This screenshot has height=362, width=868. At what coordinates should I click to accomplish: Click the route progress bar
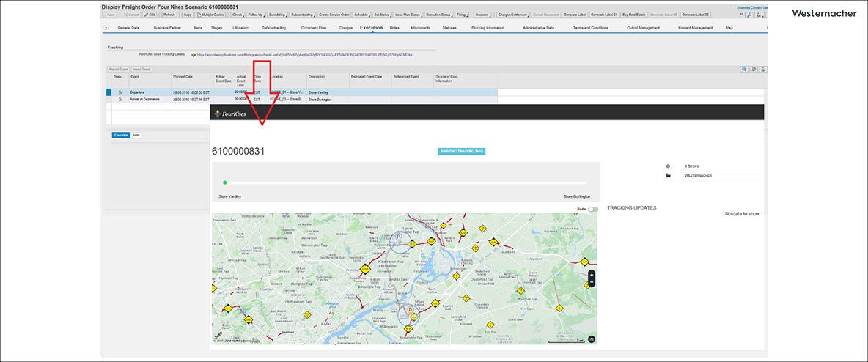[x=404, y=182]
